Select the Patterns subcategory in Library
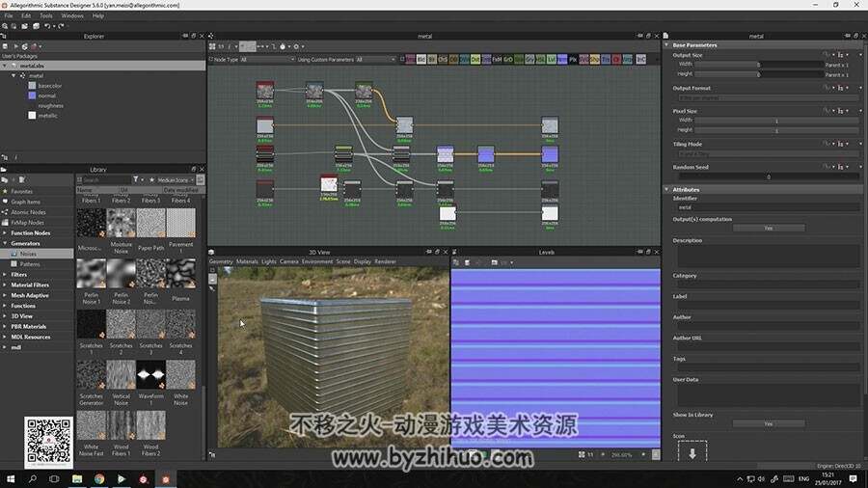Viewport: 868px width, 488px height. (x=30, y=264)
